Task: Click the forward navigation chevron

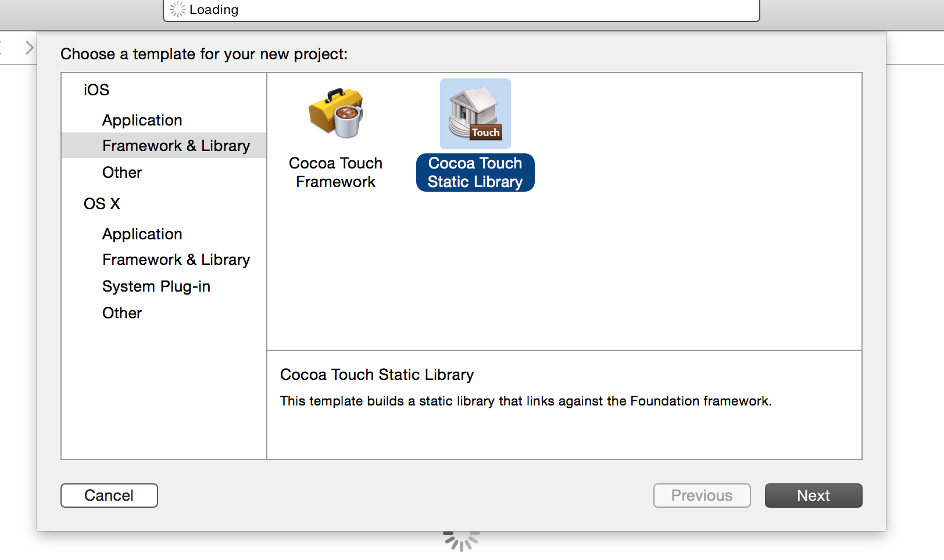Action: pyautogui.click(x=30, y=48)
